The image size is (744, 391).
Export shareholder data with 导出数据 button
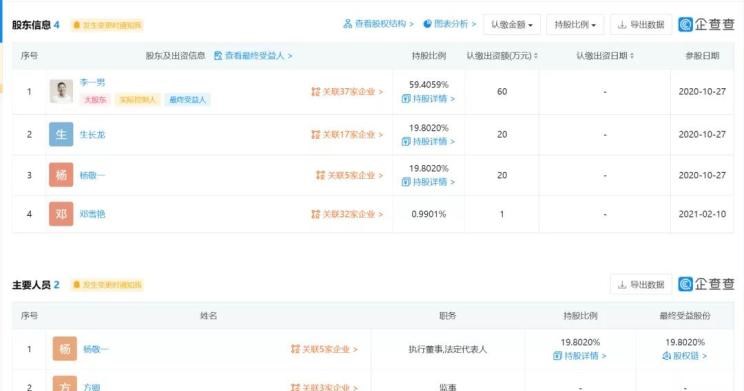641,25
